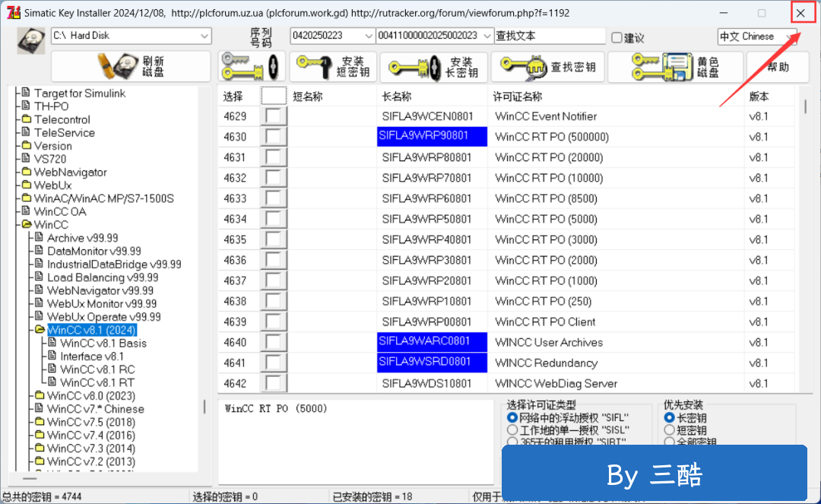Select the 长密钥 priority radio button
Image resolution: width=821 pixels, height=504 pixels.
669,417
